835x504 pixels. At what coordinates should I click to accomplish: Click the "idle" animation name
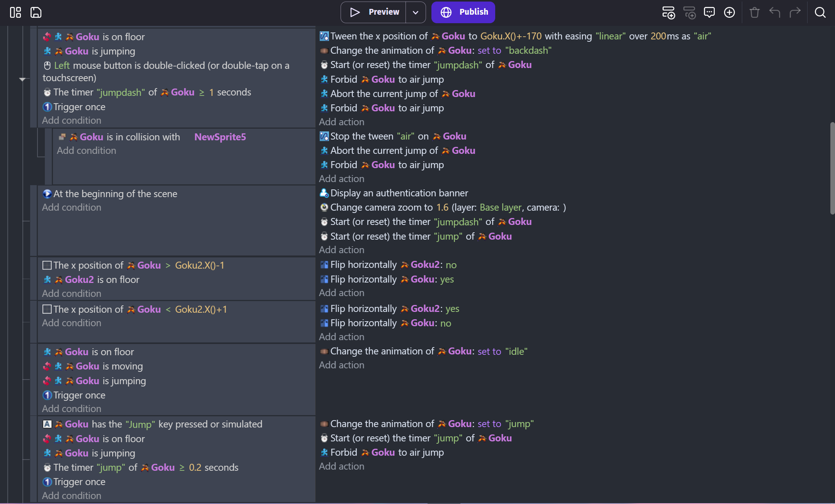coord(516,351)
